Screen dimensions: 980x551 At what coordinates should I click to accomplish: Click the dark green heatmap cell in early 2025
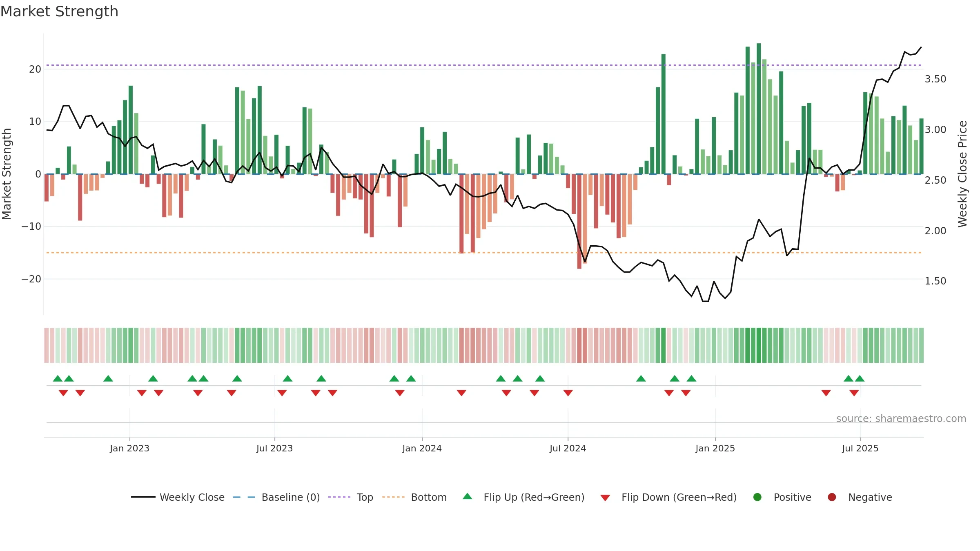pos(759,345)
